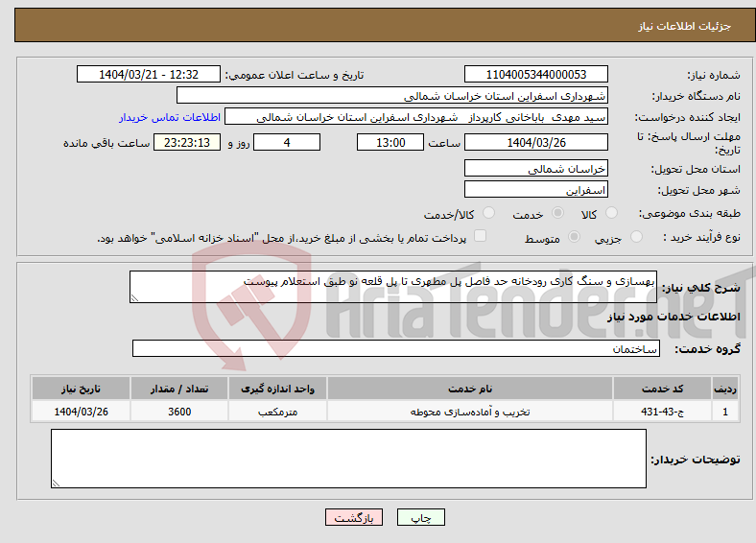Click the شرح کلی نیاز label
Image resolution: width=756 pixels, height=543 pixels.
(x=701, y=288)
